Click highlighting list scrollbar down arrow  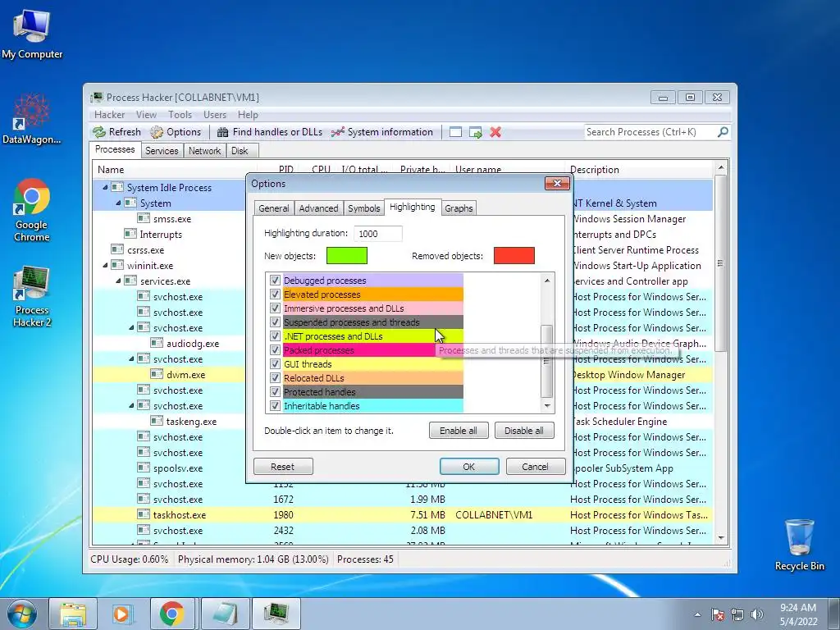pyautogui.click(x=547, y=405)
